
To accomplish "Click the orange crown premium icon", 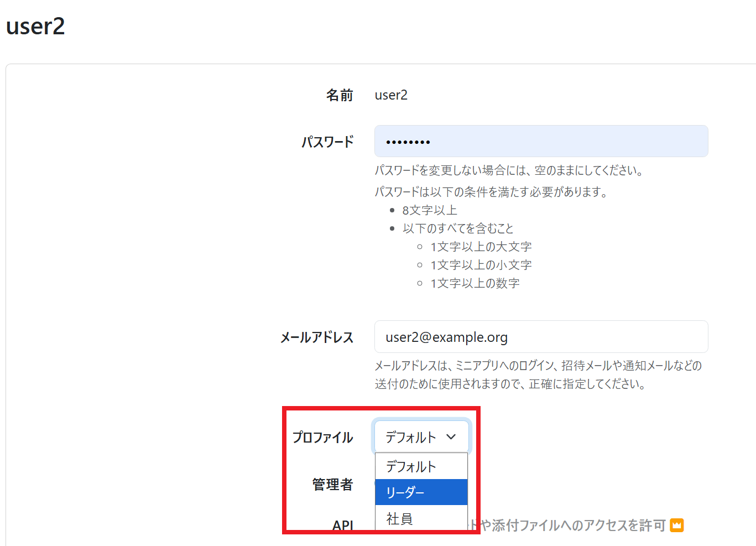I will [677, 525].
